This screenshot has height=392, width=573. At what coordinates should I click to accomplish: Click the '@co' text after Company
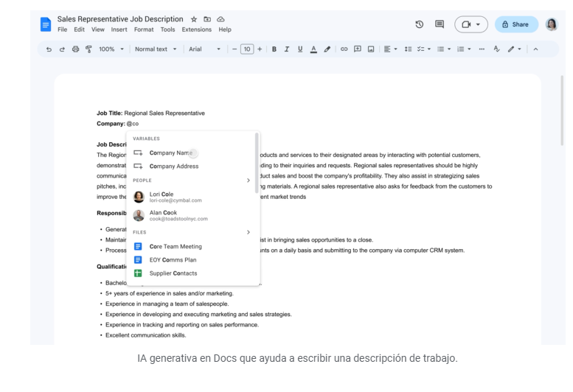133,124
